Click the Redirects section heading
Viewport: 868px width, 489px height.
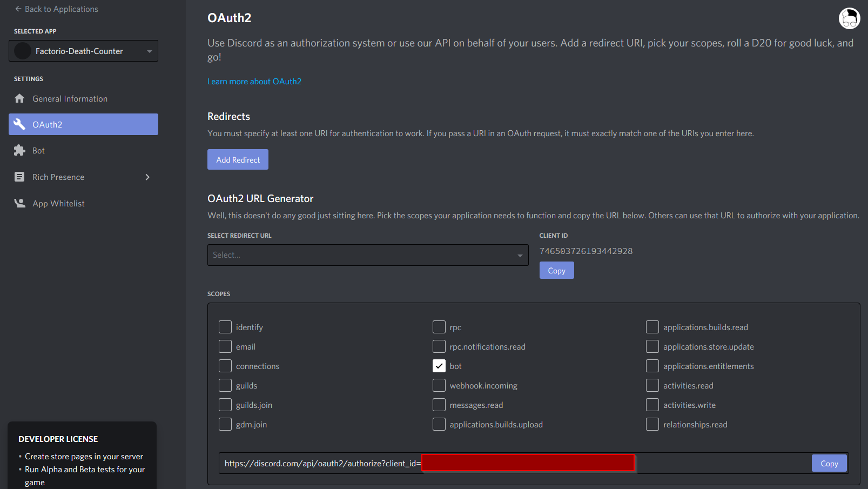pos(228,116)
